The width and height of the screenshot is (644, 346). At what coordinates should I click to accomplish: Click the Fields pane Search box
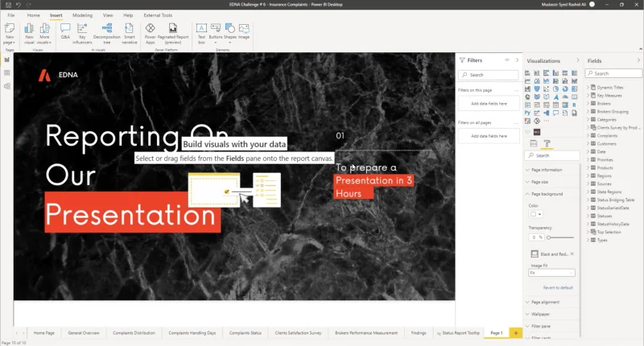coord(613,73)
